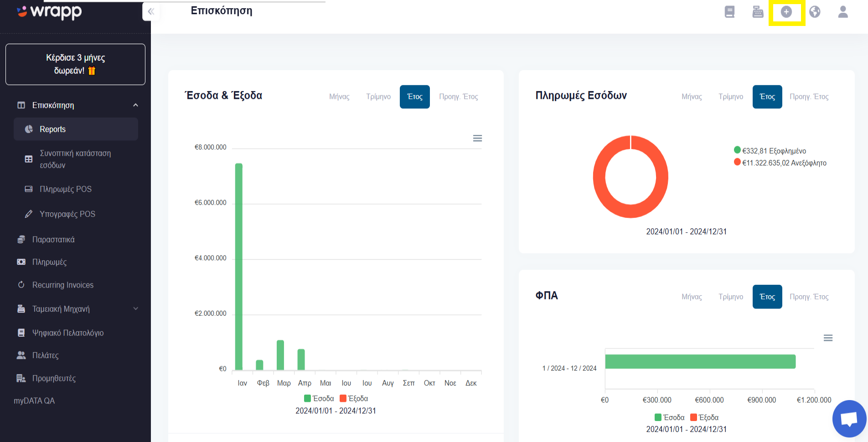
Task: Open Recurring Invoices in sidebar
Action: point(63,285)
